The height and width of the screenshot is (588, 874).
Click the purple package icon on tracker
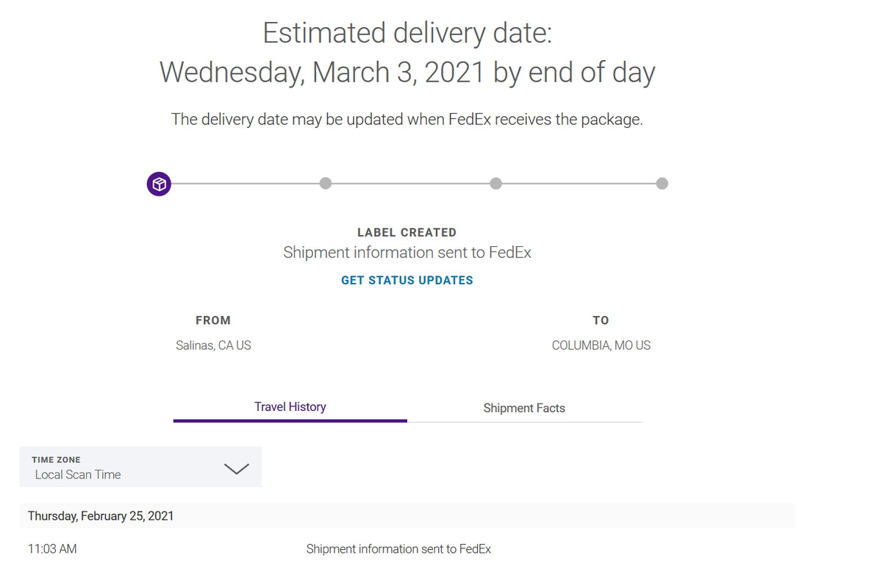coord(159,184)
